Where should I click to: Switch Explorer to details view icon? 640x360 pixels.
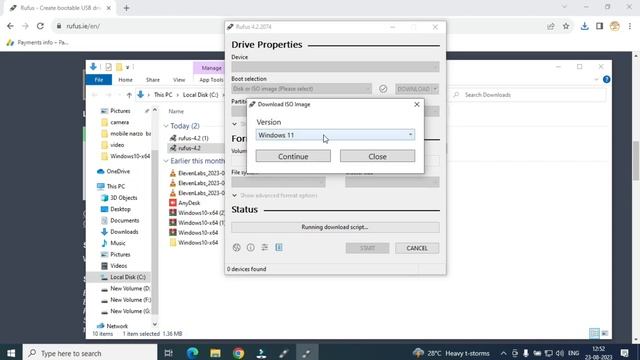[594, 333]
